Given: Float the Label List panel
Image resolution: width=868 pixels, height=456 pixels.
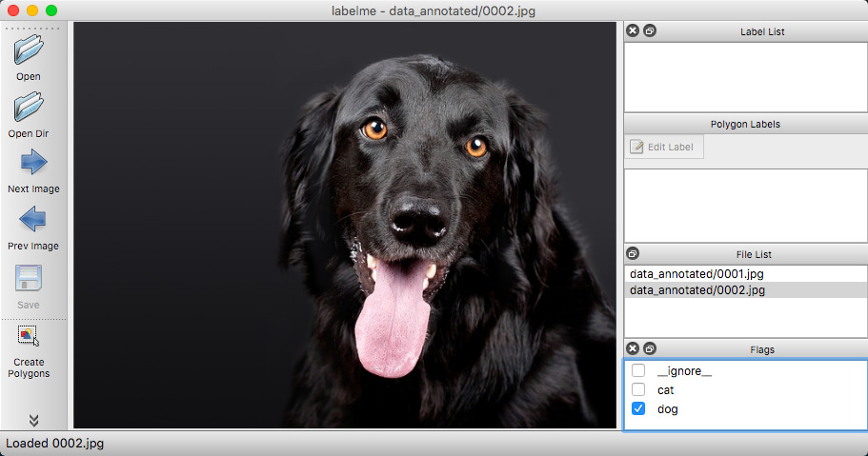Looking at the screenshot, I should click(x=649, y=31).
